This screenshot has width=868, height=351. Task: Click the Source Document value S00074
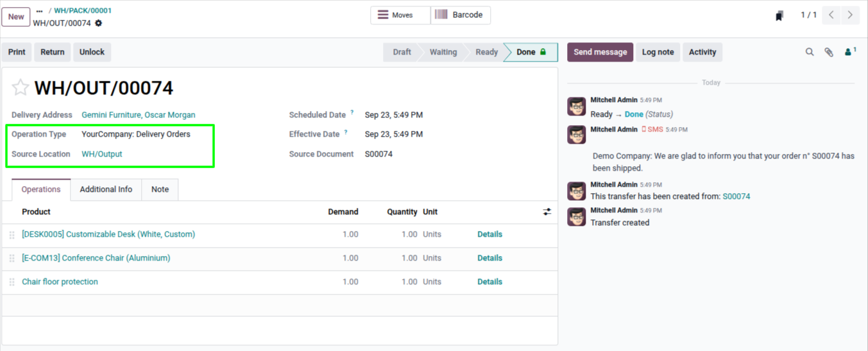tap(379, 154)
